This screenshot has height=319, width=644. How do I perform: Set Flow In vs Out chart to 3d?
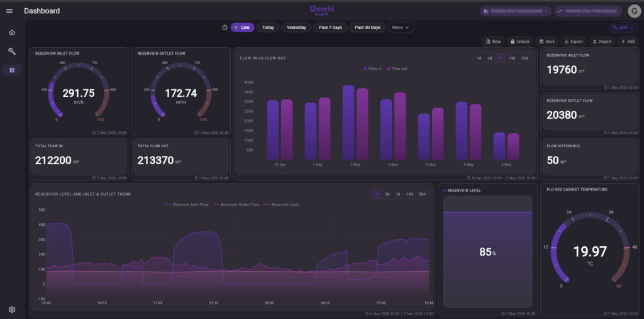pos(489,59)
